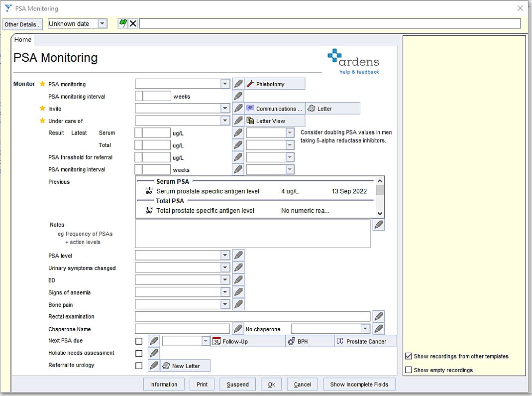Click the pencil icon on Under care of row
532x396 pixels.
point(238,121)
